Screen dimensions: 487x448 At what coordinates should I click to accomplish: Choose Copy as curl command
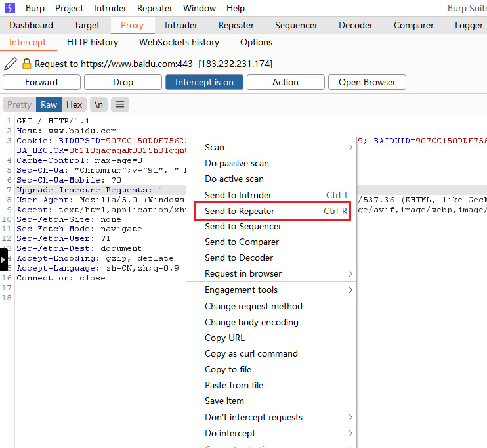[272, 354]
